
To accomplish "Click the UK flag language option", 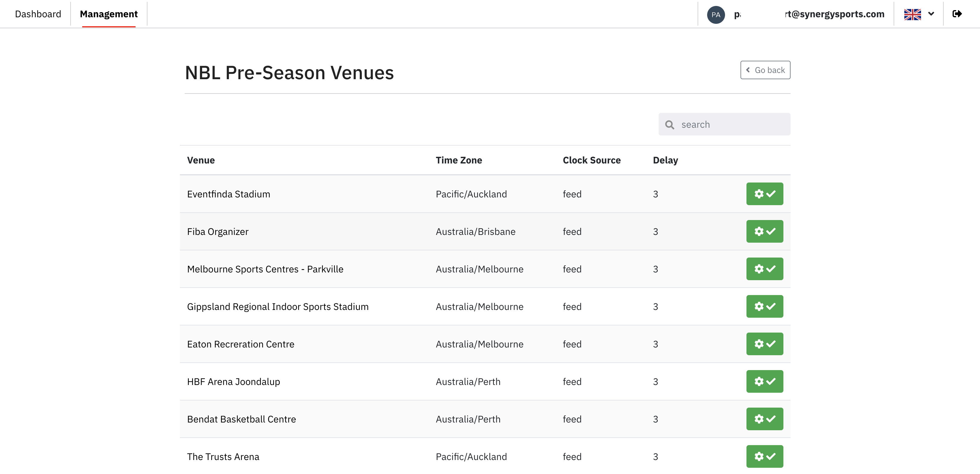I will pos(912,15).
